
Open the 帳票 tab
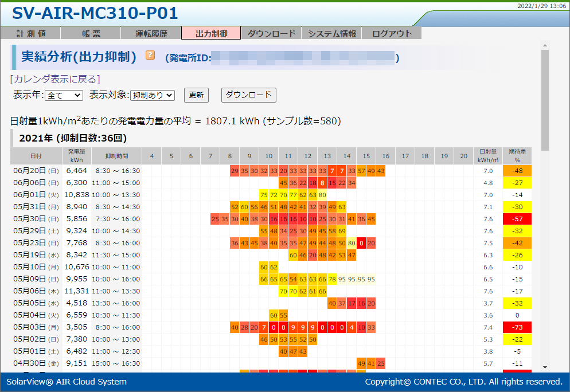pyautogui.click(x=91, y=34)
